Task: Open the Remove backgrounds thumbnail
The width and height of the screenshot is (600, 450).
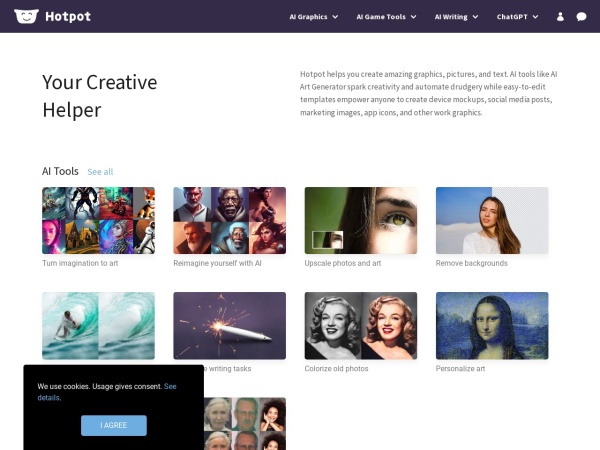Action: click(x=492, y=220)
